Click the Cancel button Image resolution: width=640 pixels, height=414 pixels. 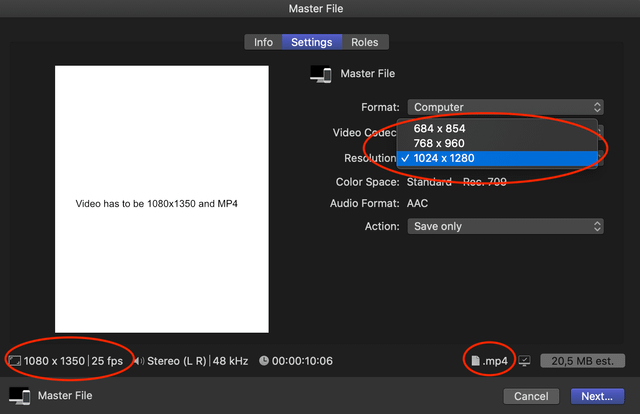click(x=531, y=396)
